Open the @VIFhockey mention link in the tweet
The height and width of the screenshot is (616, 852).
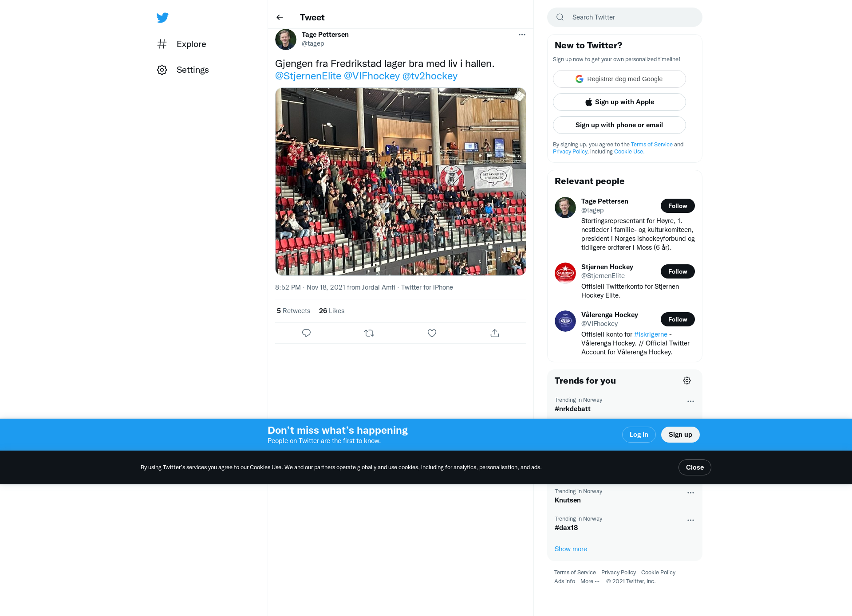372,76
